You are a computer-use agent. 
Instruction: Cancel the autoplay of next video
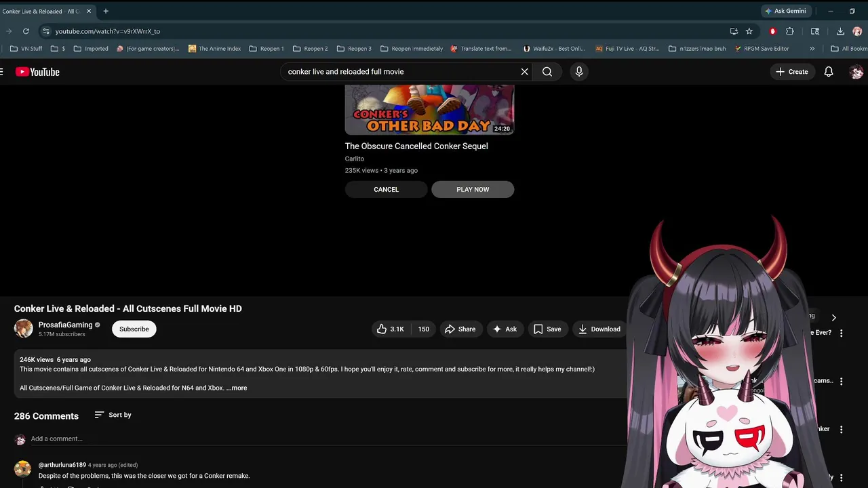click(x=386, y=189)
